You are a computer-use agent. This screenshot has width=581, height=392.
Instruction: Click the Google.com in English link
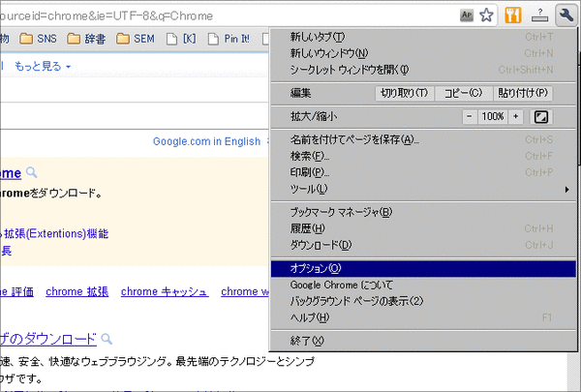click(x=206, y=141)
